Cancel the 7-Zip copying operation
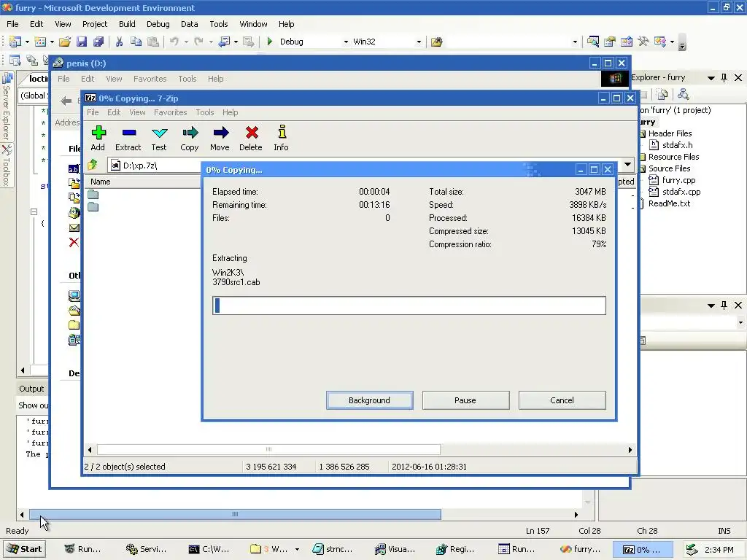The image size is (747, 560). (562, 400)
